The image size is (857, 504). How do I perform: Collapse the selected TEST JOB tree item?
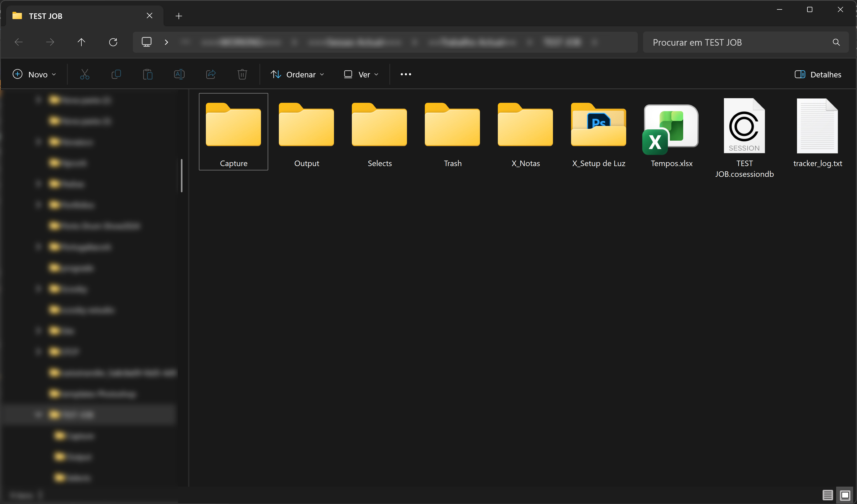[x=38, y=415]
